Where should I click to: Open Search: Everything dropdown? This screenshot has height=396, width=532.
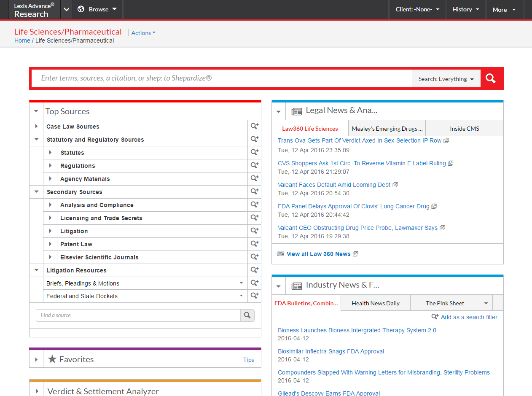tap(446, 79)
